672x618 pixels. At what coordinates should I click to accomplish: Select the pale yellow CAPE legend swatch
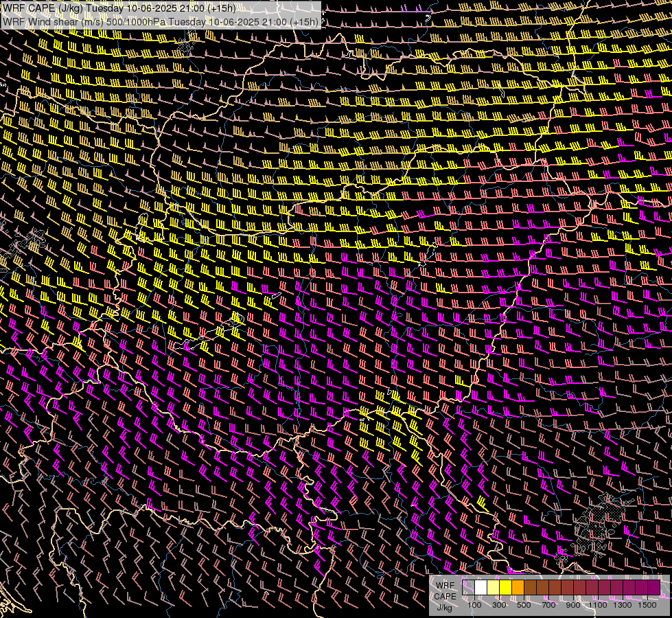pyautogui.click(x=494, y=588)
